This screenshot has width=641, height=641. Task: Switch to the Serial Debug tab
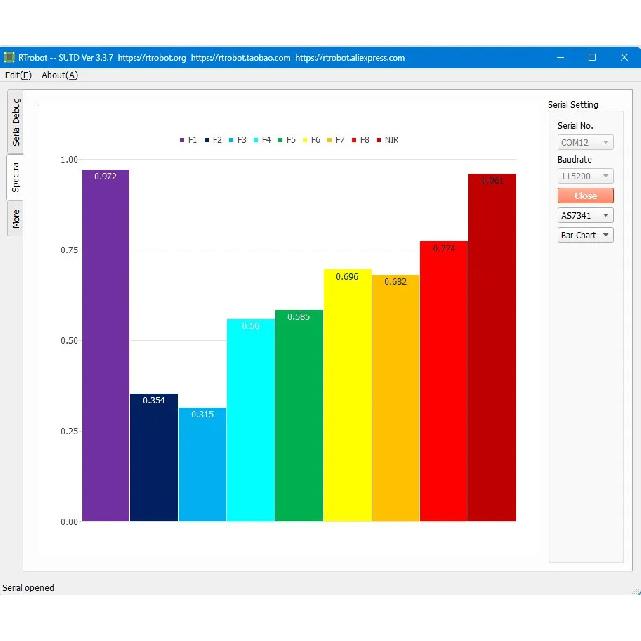click(x=16, y=122)
